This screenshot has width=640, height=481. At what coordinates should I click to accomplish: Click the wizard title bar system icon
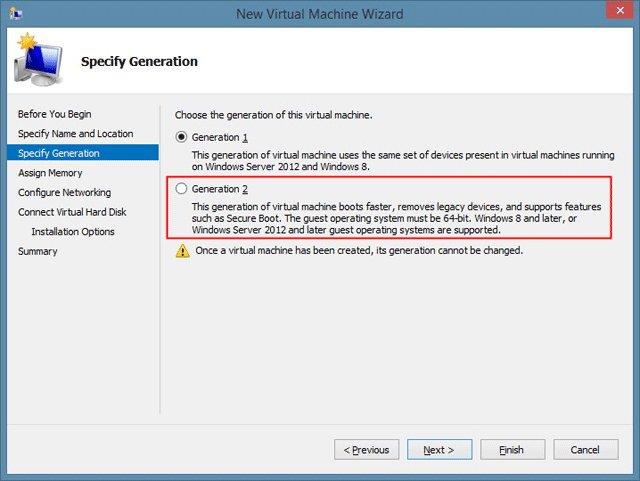pos(16,14)
